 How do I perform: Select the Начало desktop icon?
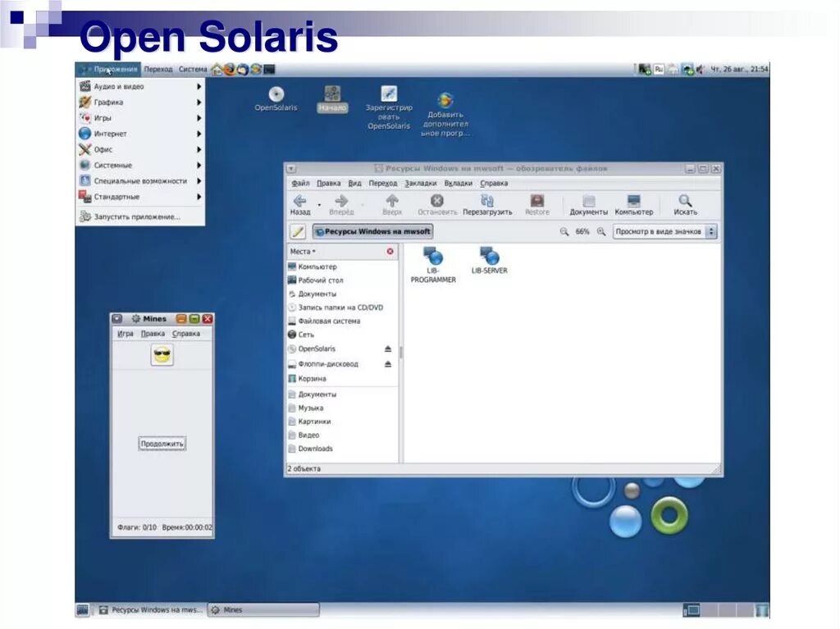[332, 99]
